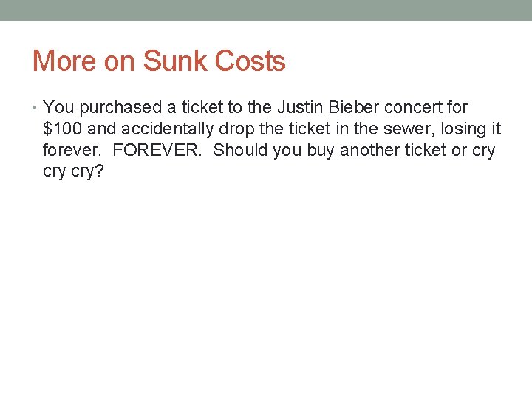
Task: Click the word 'Should' in third line
Action: tap(240, 150)
